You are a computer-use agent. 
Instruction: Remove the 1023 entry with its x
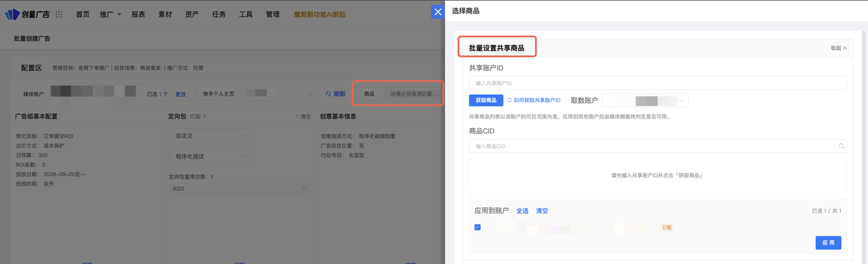coord(304,189)
